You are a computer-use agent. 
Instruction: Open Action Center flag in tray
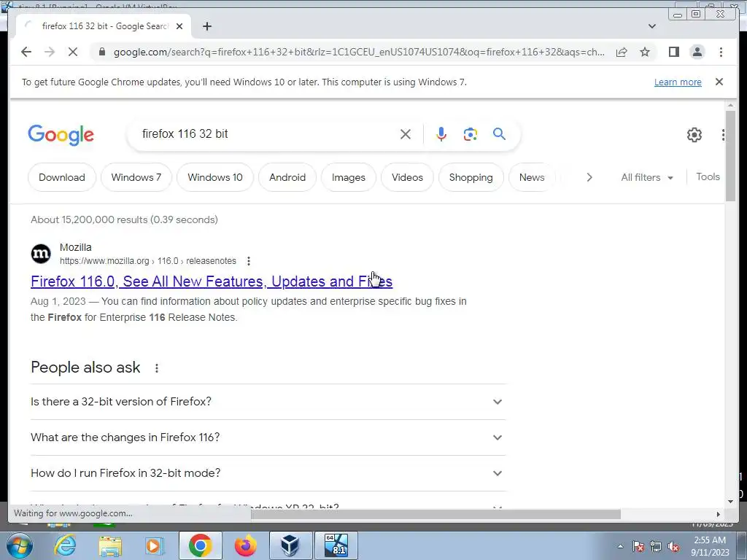pos(638,546)
